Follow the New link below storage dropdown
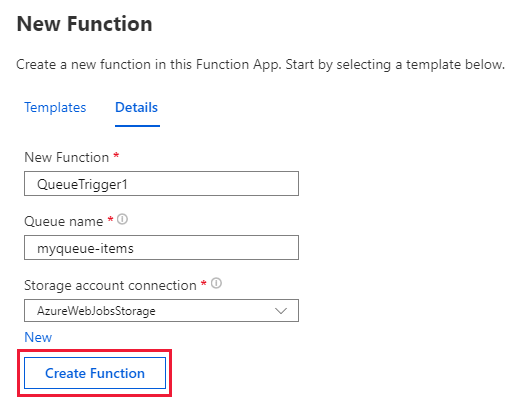The height and width of the screenshot is (417, 520). pos(38,337)
